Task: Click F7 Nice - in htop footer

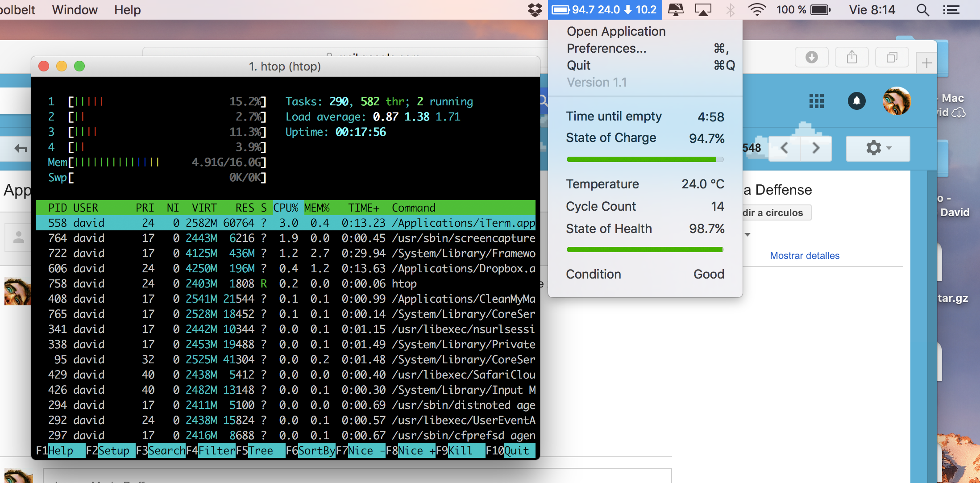Action: (360, 450)
